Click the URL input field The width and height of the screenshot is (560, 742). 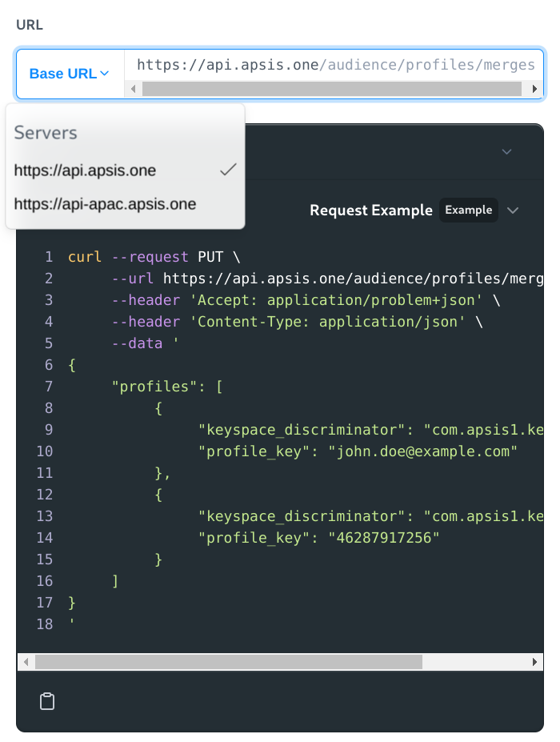tap(335, 65)
